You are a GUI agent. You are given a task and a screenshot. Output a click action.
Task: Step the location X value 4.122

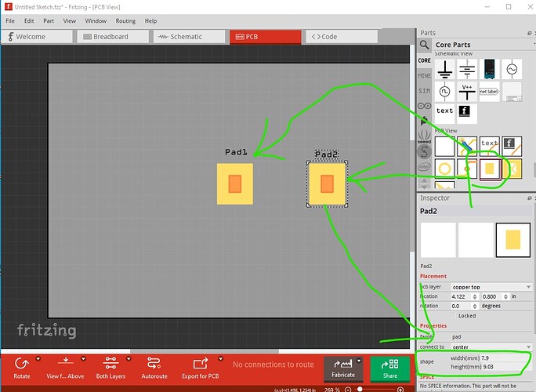click(x=475, y=296)
